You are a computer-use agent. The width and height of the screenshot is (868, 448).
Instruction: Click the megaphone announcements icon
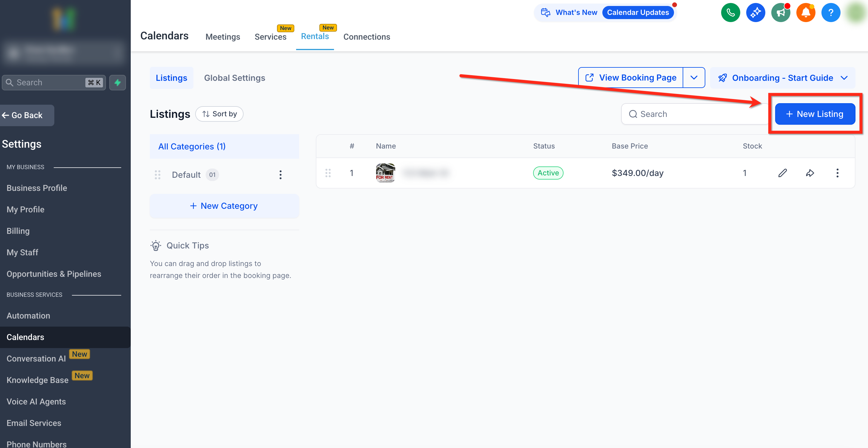pos(780,13)
